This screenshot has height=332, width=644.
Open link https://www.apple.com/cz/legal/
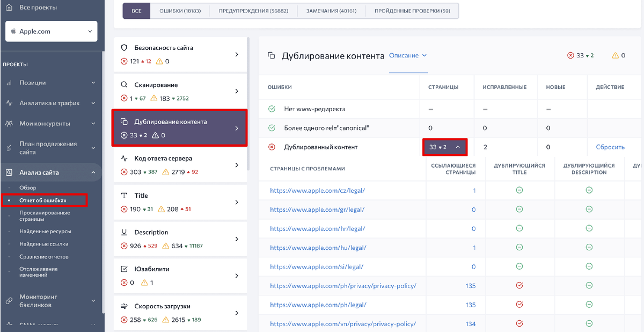tap(318, 190)
